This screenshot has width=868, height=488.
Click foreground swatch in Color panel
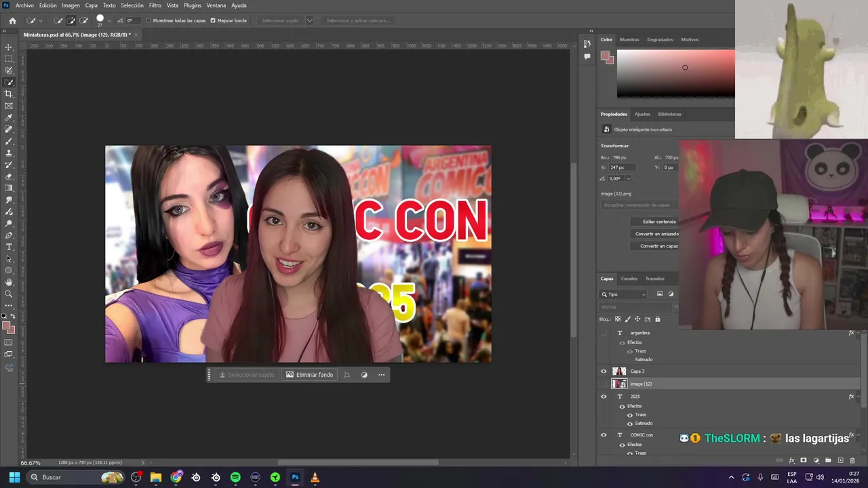pyautogui.click(x=605, y=56)
